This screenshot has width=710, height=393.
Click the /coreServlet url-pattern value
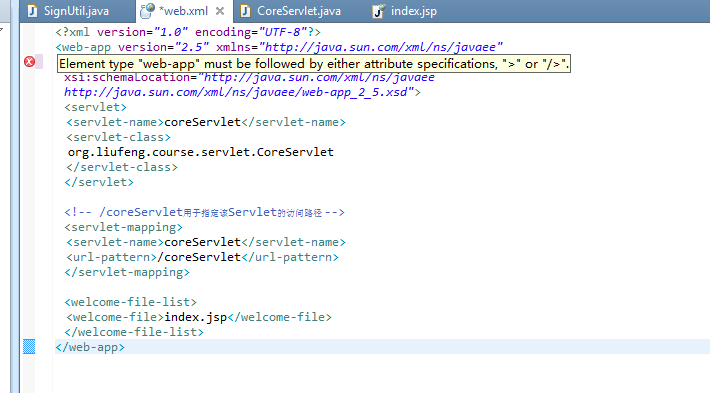(199, 257)
